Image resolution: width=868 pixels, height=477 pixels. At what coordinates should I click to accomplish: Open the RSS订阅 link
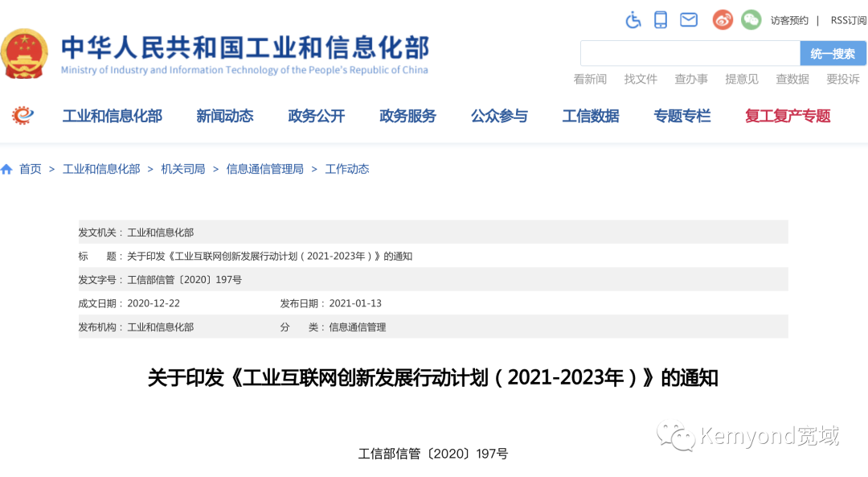[848, 19]
